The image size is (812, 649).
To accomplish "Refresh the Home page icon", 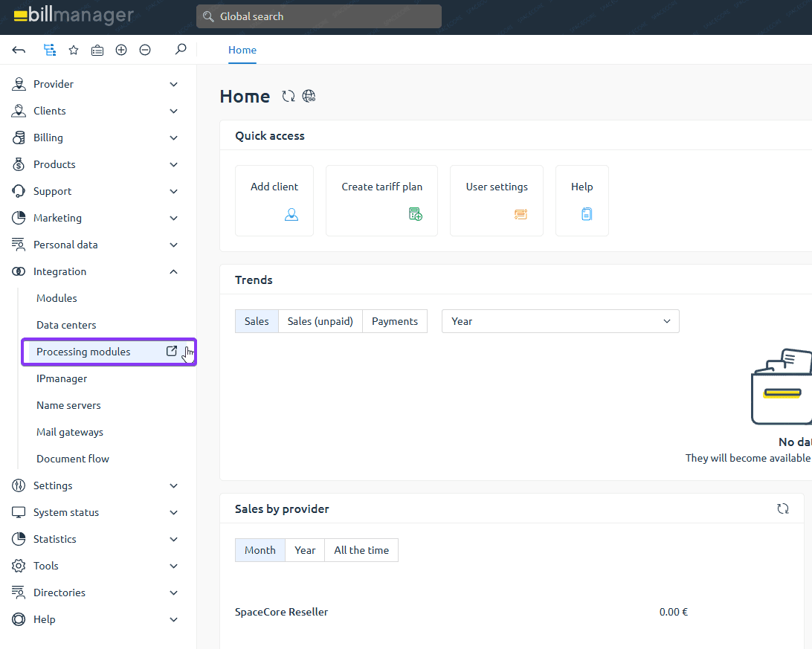I will coord(289,96).
